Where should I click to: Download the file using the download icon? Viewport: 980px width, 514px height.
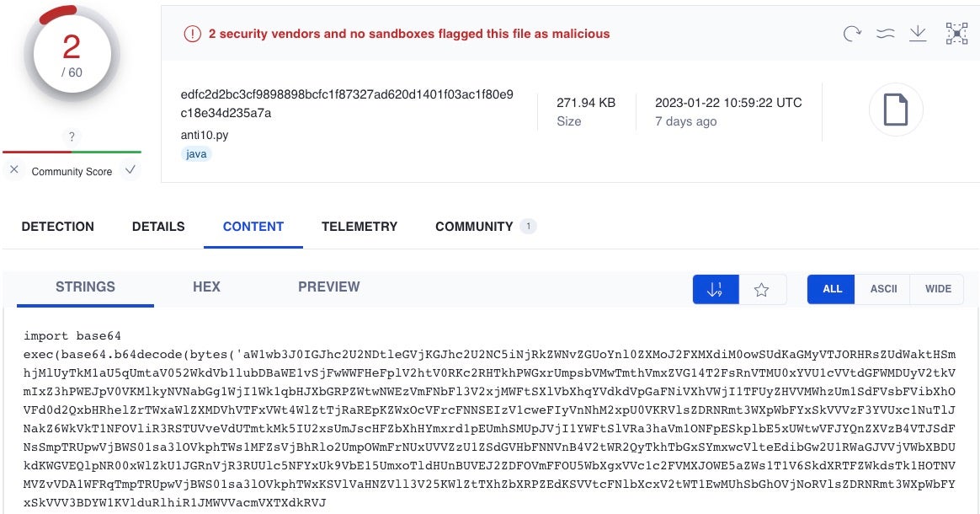(918, 34)
